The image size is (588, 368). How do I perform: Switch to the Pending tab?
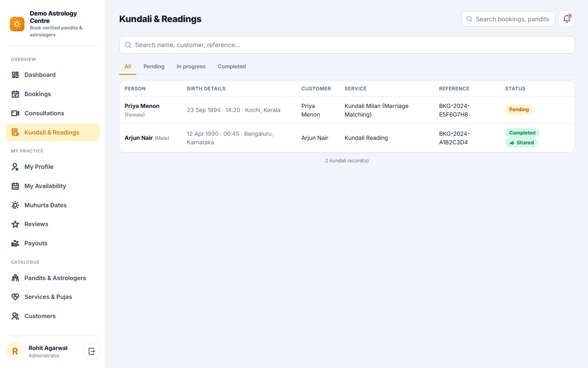154,67
